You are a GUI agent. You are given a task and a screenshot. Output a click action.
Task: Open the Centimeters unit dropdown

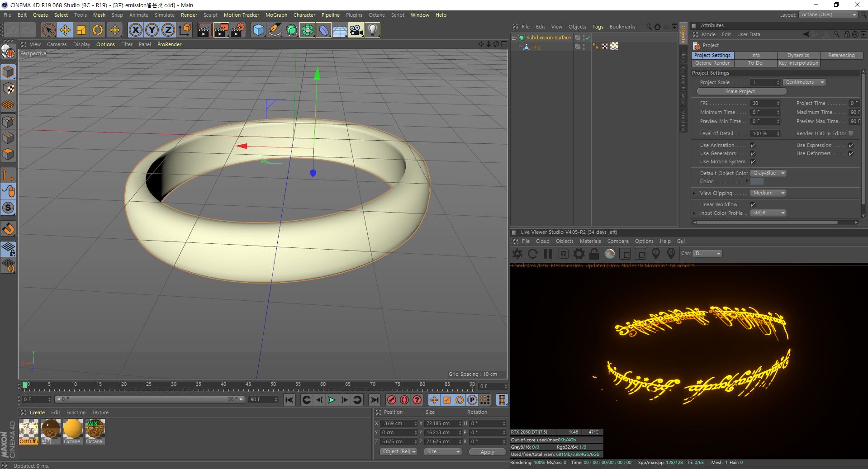pyautogui.click(x=804, y=82)
